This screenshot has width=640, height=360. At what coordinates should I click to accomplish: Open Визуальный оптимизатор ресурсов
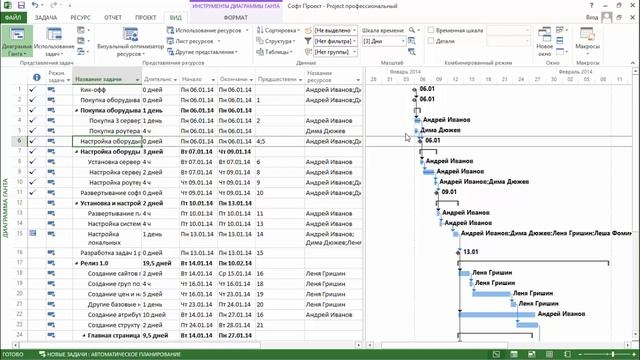[x=130, y=41]
